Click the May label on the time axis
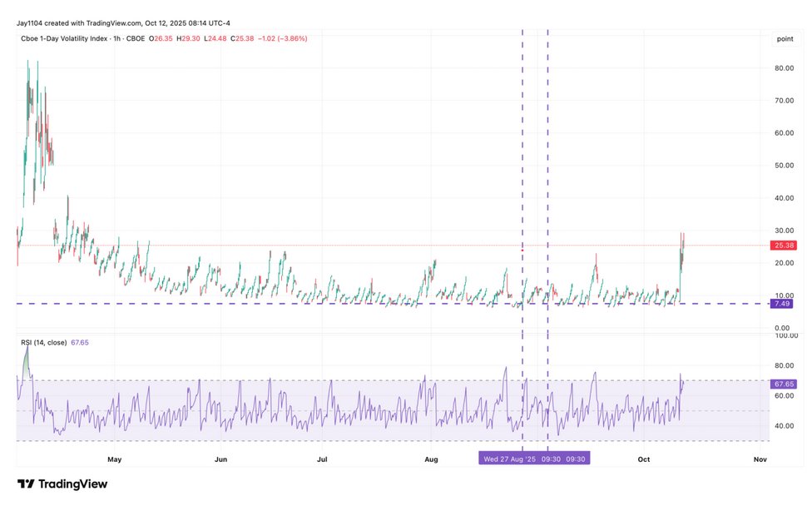Viewport: 812px width, 511px height. pyautogui.click(x=114, y=459)
